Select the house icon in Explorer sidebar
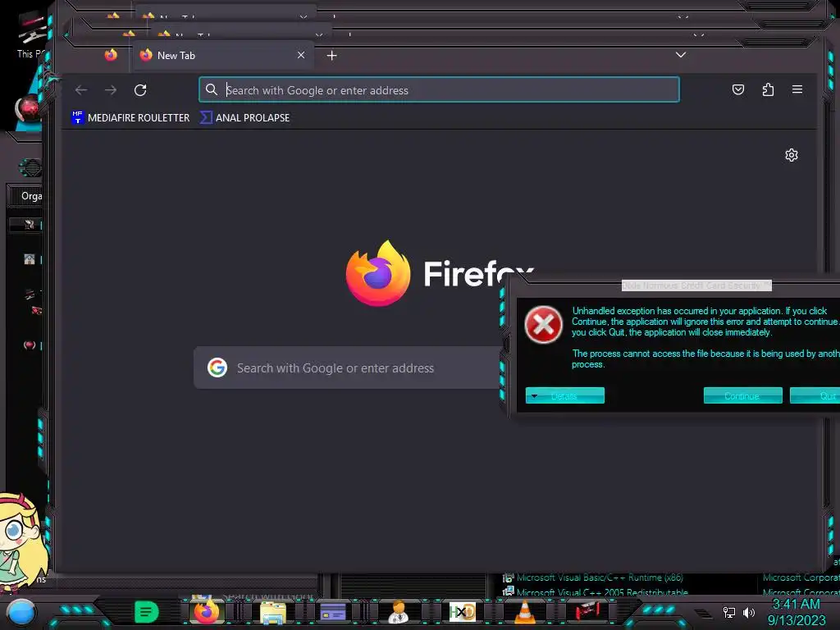Screen dimensions: 840x630 pos(30,259)
